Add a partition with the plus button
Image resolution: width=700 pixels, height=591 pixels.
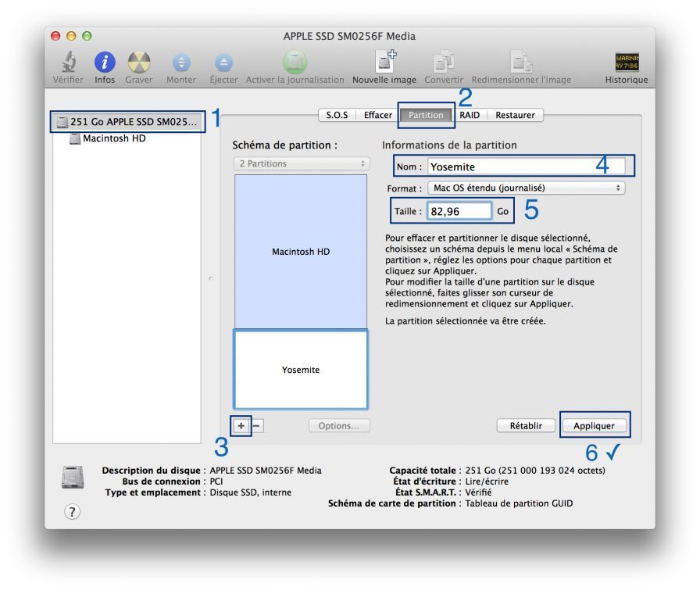click(x=241, y=426)
